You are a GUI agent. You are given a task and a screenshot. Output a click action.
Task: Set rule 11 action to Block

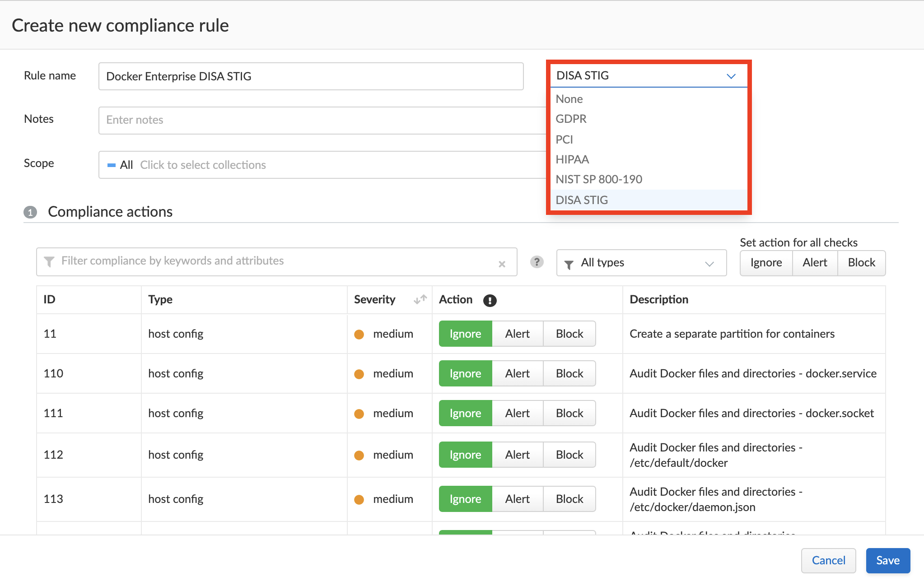569,334
